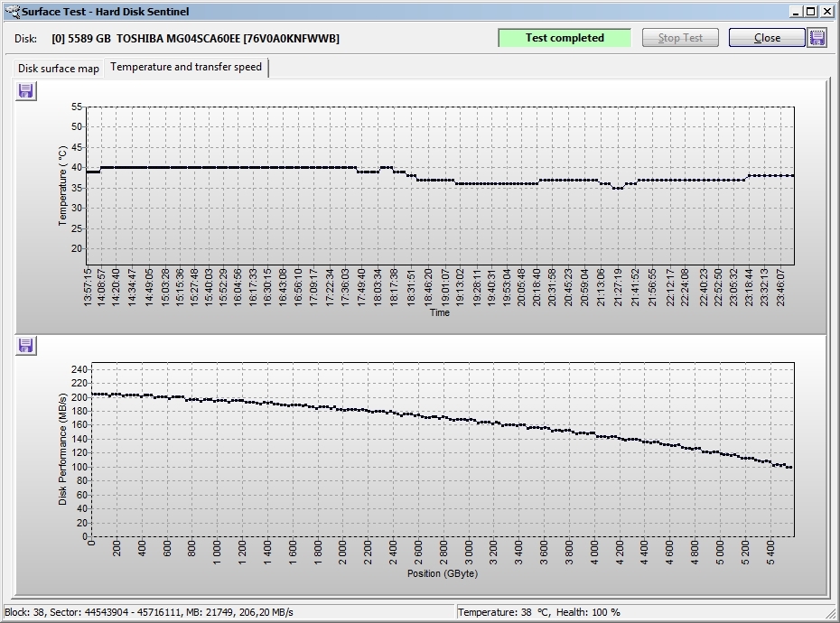The image size is (840, 623).
Task: Save the temperature chart via its floppy icon
Action: (x=26, y=90)
